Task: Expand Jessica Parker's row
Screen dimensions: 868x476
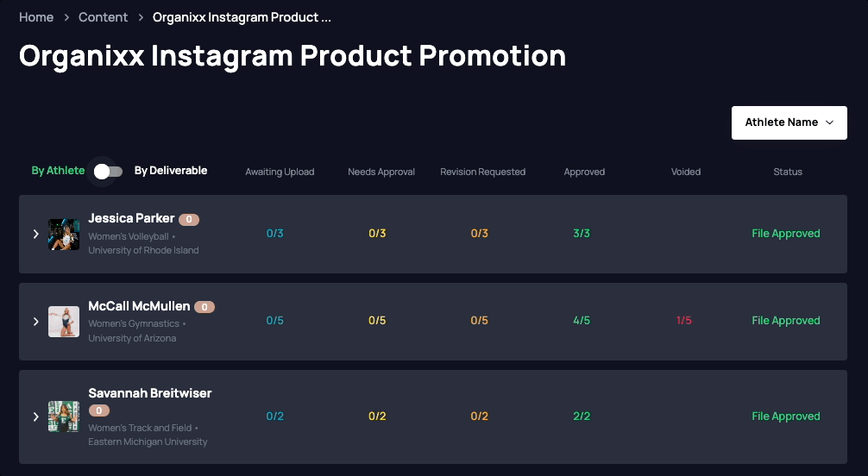Action: click(36, 235)
